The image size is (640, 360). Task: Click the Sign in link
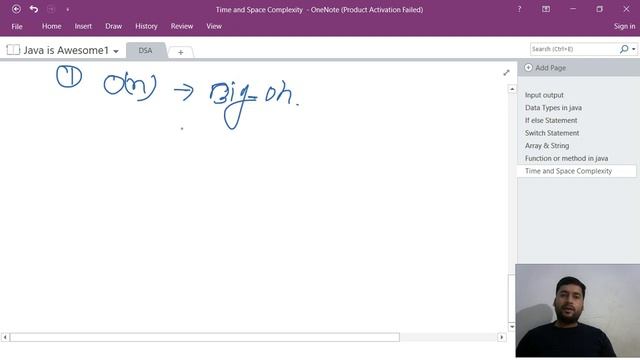click(x=624, y=26)
